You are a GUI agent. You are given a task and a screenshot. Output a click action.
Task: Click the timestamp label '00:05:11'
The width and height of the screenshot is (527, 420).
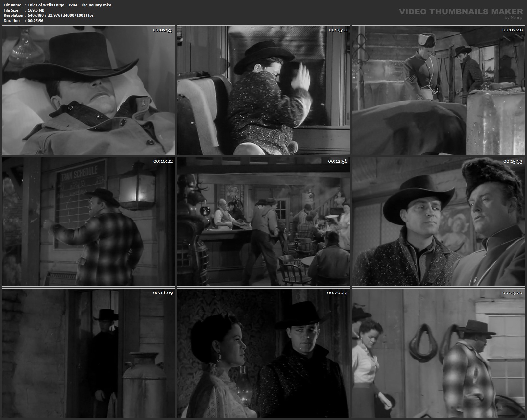pos(338,30)
